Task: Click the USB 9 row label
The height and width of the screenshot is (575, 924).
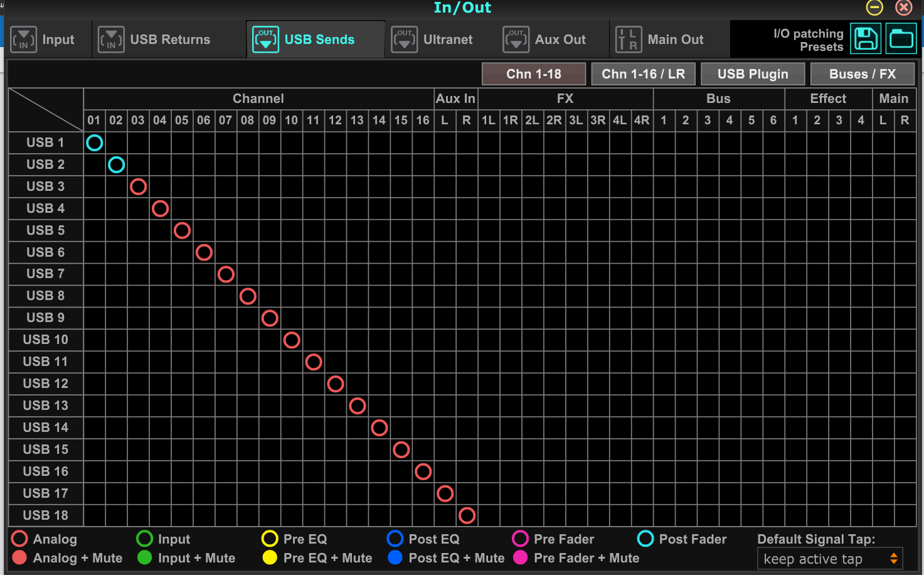Action: coord(46,318)
